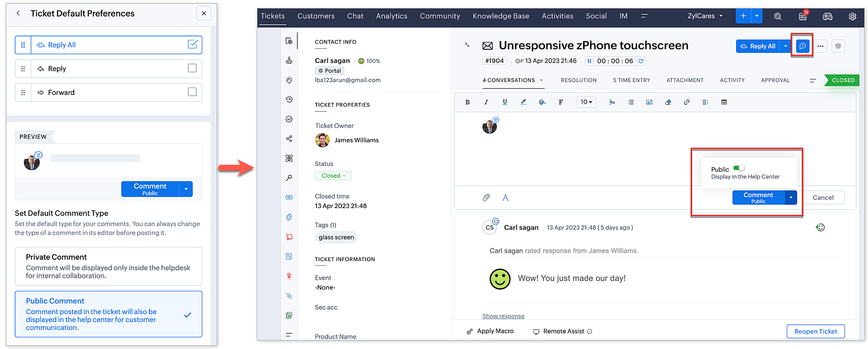Open the Comment dropdown arrow in Preview

[186, 189]
